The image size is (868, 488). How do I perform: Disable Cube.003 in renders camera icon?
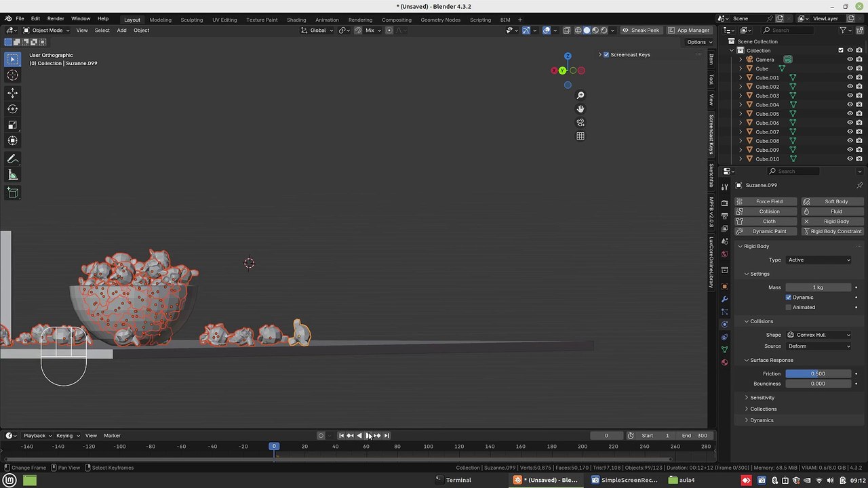coord(859,96)
